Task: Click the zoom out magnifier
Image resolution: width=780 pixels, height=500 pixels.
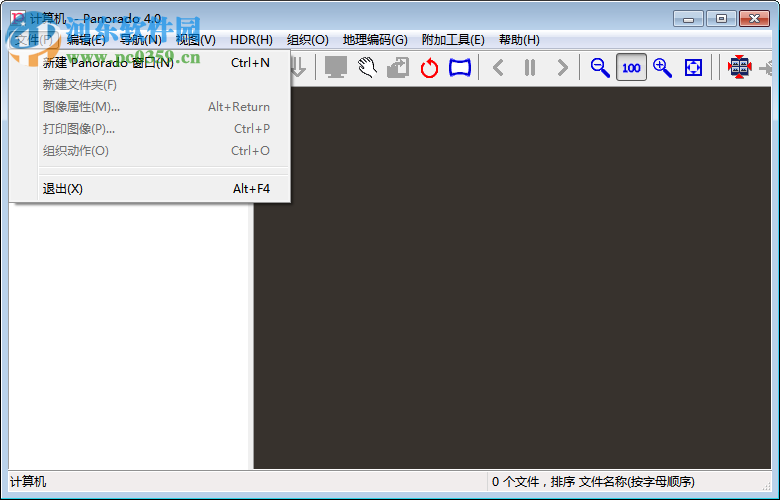Action: [600, 67]
